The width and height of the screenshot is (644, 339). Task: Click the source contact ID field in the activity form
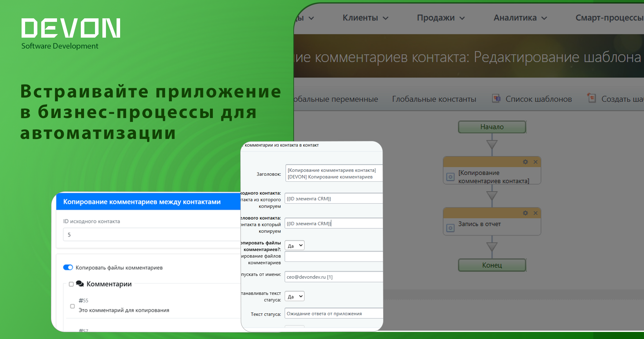coord(334,198)
